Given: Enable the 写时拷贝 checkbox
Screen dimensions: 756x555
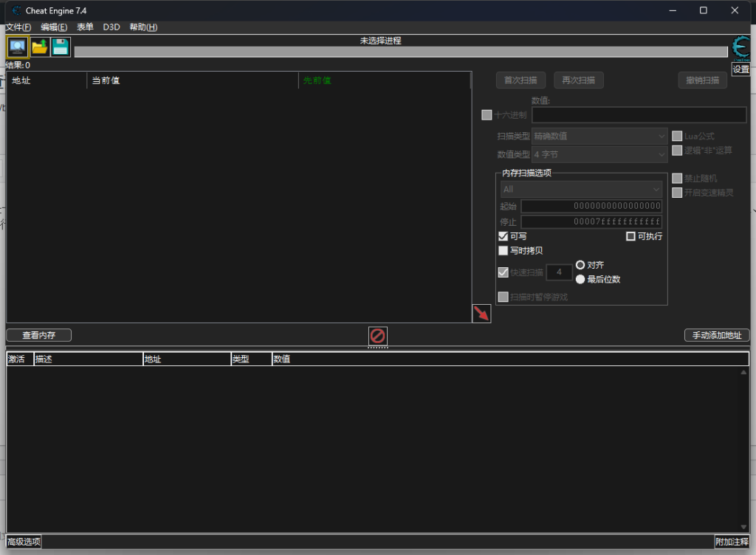Looking at the screenshot, I should click(504, 251).
